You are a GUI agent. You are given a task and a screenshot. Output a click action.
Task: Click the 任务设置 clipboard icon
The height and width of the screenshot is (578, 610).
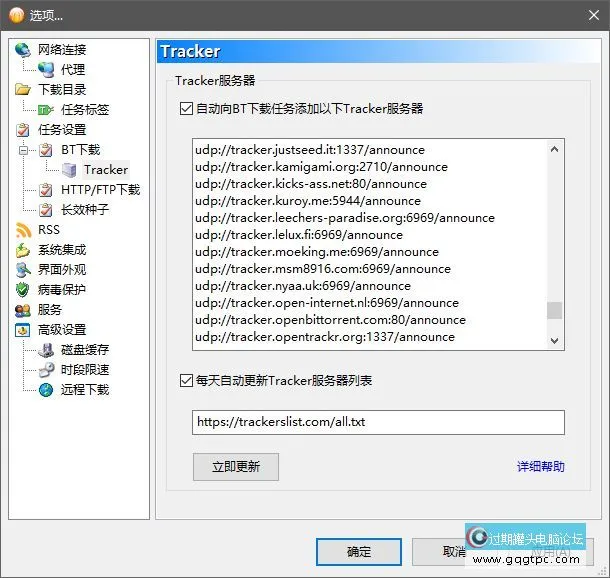click(x=23, y=130)
